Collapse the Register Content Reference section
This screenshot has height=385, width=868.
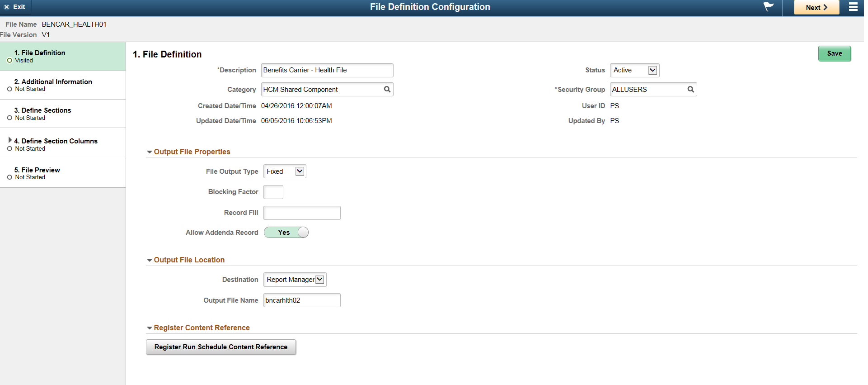point(150,328)
